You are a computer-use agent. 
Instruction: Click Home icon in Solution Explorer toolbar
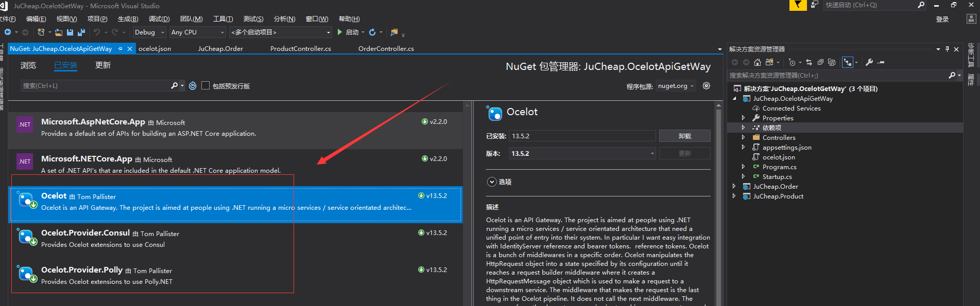[757, 62]
